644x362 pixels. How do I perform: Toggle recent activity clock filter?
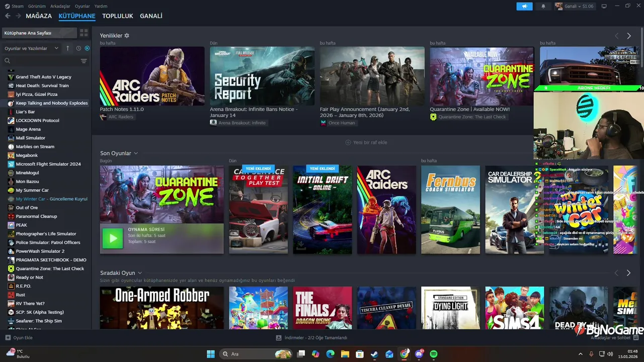point(78,48)
